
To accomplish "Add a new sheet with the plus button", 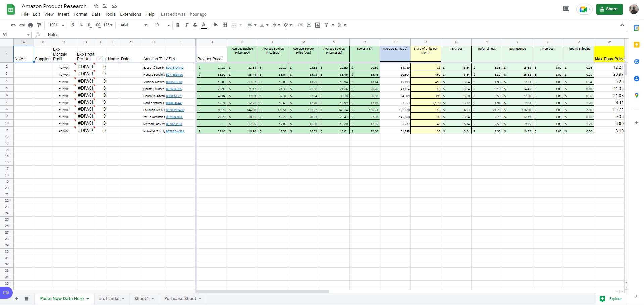I will pos(17,299).
